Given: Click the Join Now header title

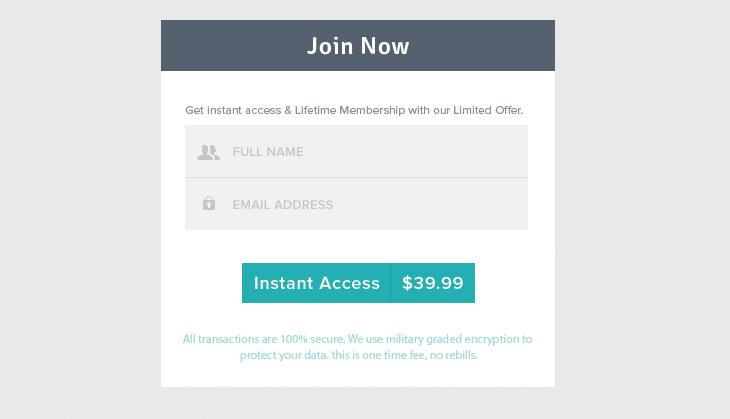Looking at the screenshot, I should coord(358,46).
